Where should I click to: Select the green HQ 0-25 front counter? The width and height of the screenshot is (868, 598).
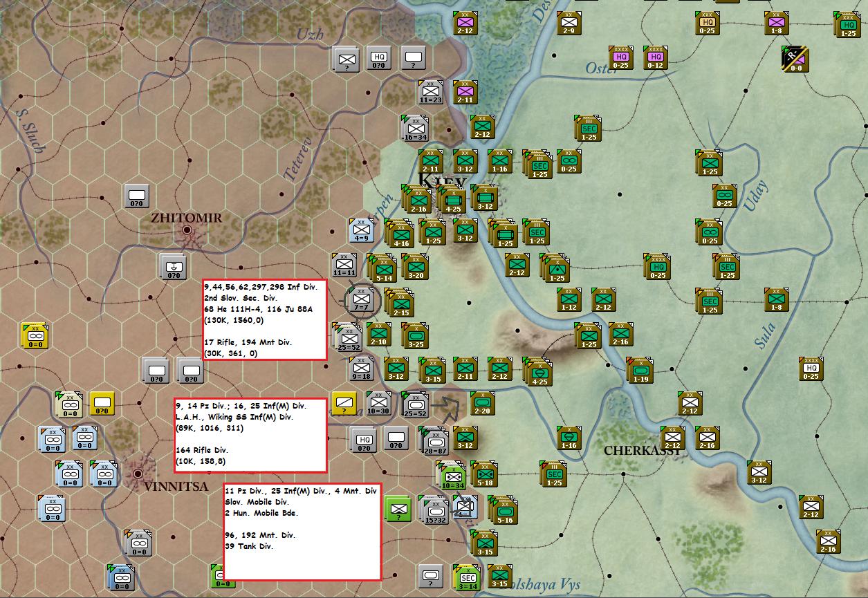pos(657,266)
